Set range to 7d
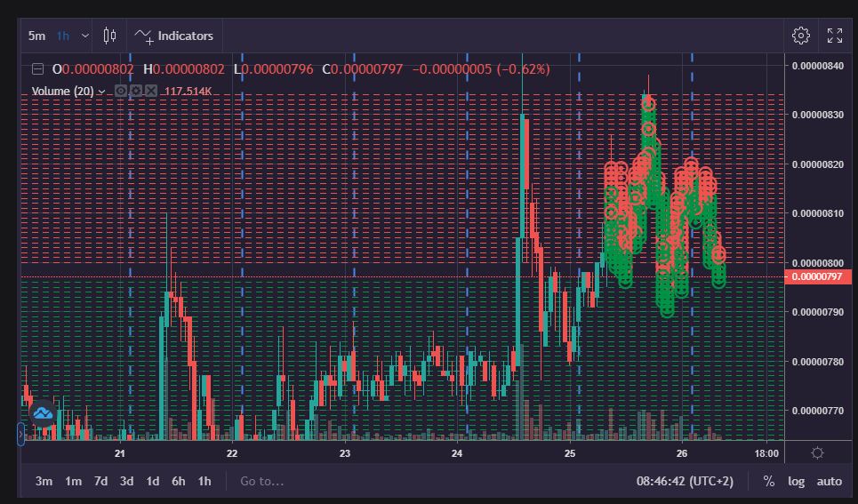 tap(100, 481)
